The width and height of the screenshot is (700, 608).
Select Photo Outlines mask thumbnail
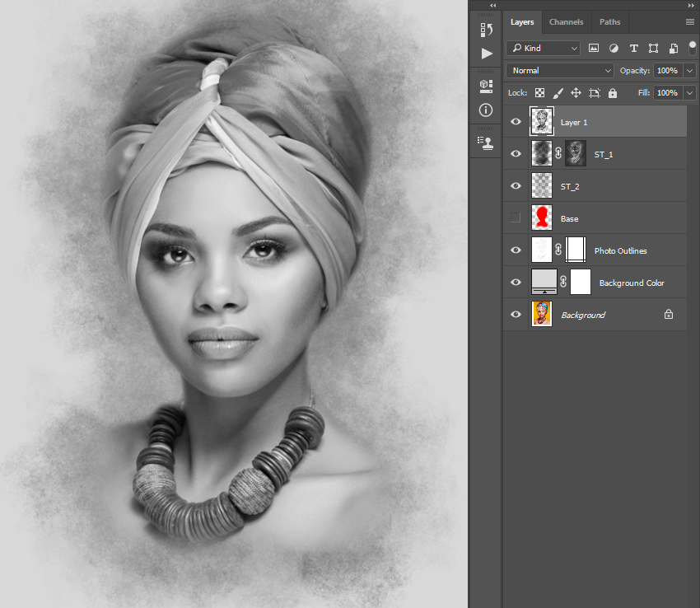(576, 250)
